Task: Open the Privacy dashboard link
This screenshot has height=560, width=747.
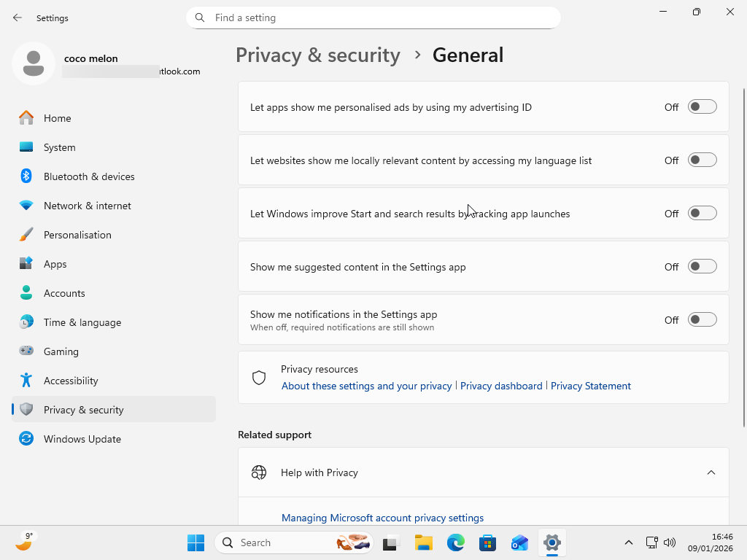Action: pyautogui.click(x=501, y=386)
